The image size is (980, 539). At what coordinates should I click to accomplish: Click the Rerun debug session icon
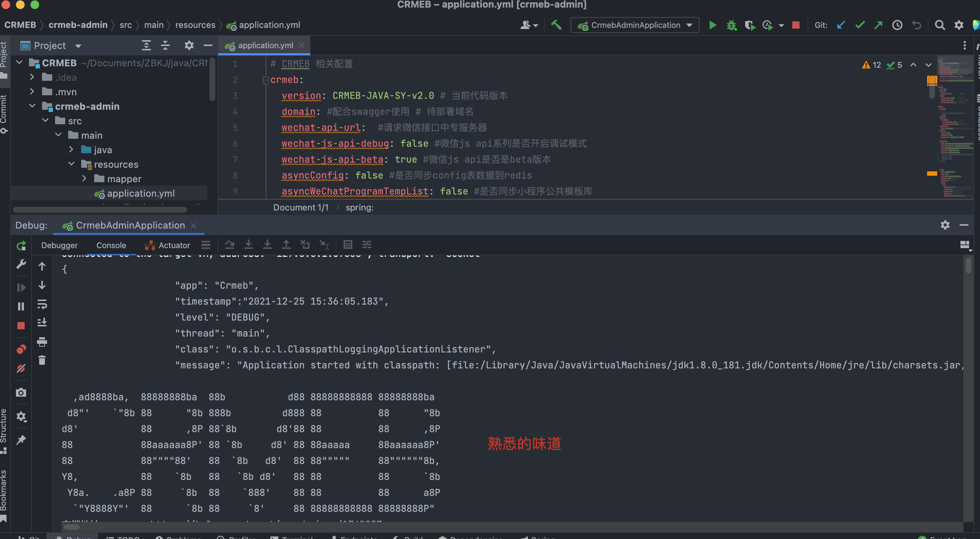click(x=21, y=246)
